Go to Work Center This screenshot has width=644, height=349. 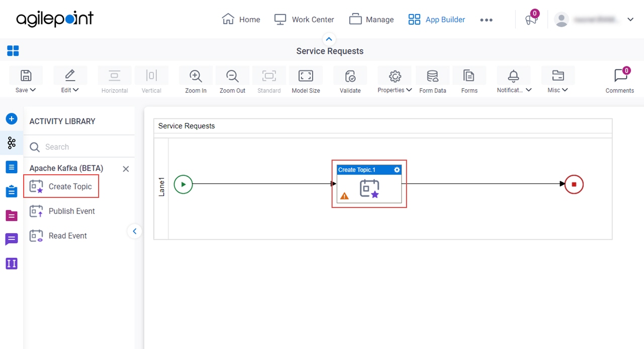(304, 20)
